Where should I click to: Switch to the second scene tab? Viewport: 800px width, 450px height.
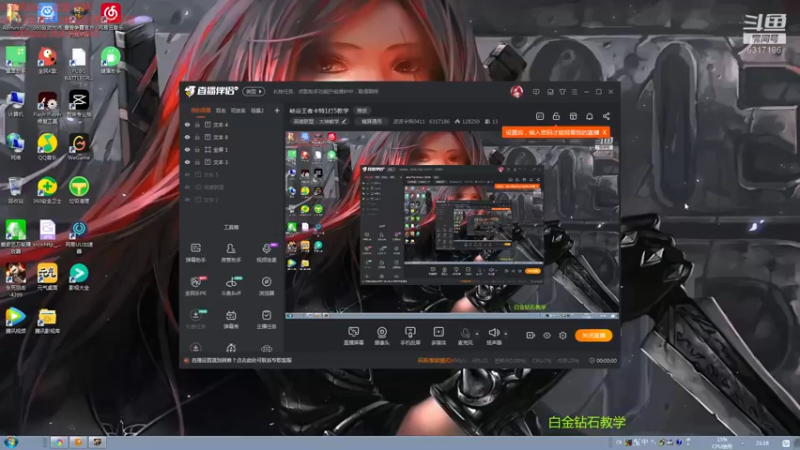coord(220,110)
